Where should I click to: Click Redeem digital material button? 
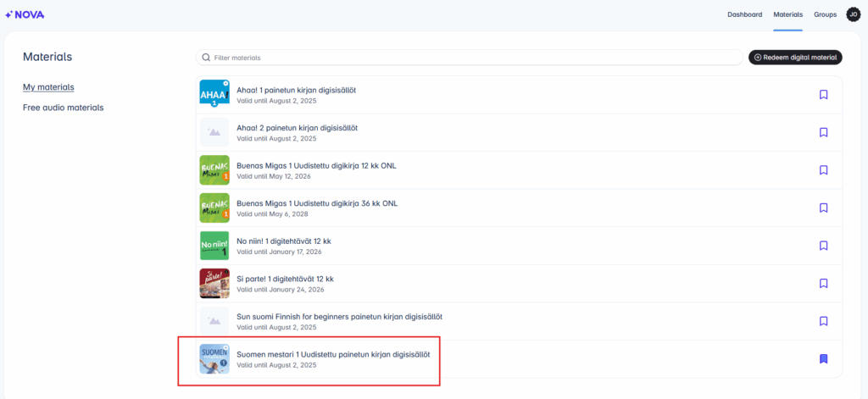click(795, 57)
